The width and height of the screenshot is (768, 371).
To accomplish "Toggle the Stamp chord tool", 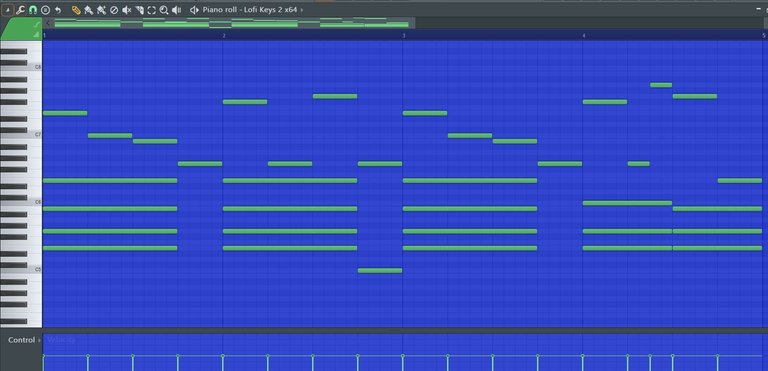I will pyautogui.click(x=46, y=10).
